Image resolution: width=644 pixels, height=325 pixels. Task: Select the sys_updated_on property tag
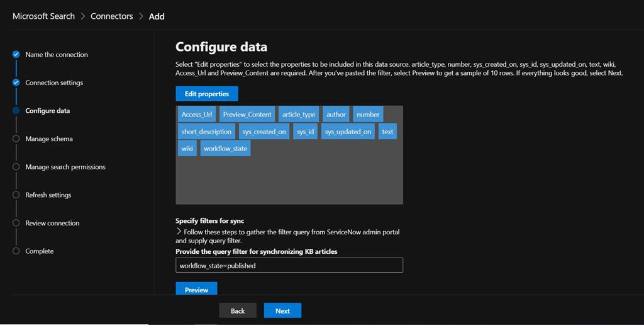coord(348,132)
